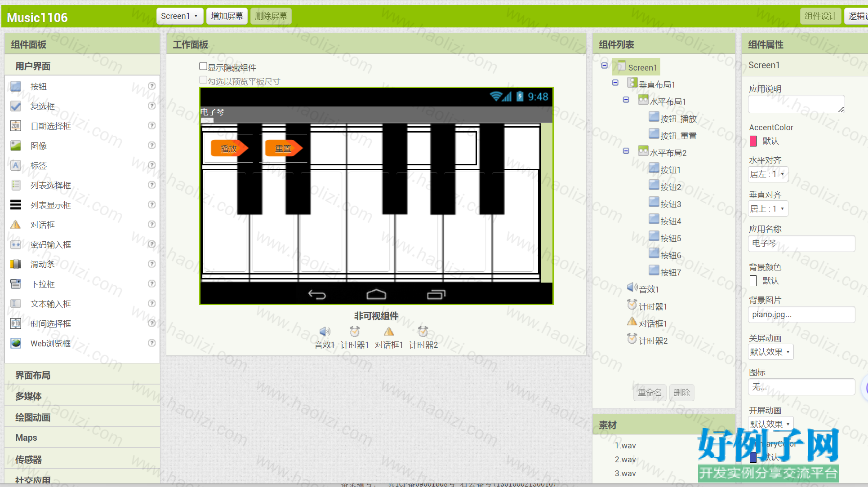
Task: Click the 增加屏幕 button
Action: [x=227, y=16]
